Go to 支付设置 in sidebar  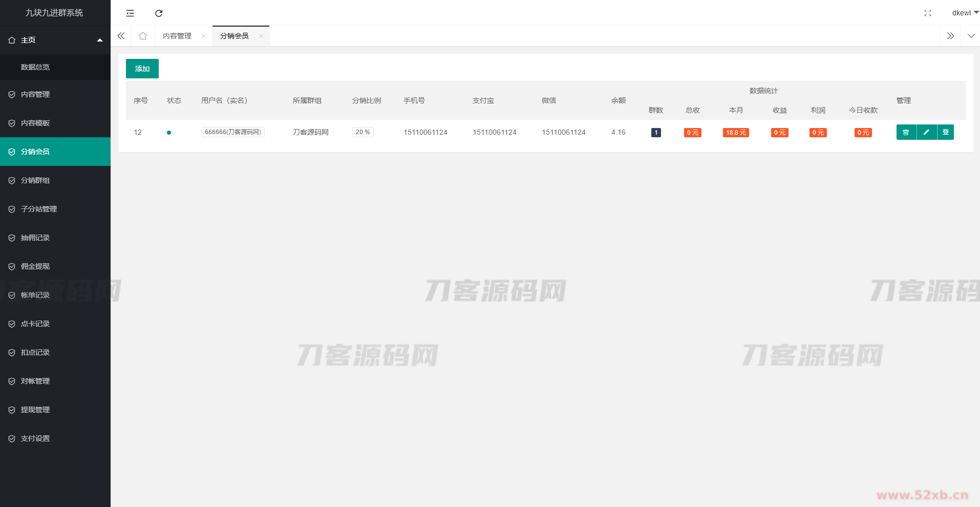(35, 438)
